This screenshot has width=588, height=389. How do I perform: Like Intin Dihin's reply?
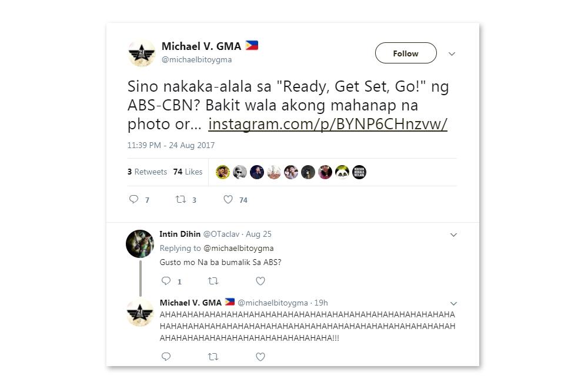260,281
